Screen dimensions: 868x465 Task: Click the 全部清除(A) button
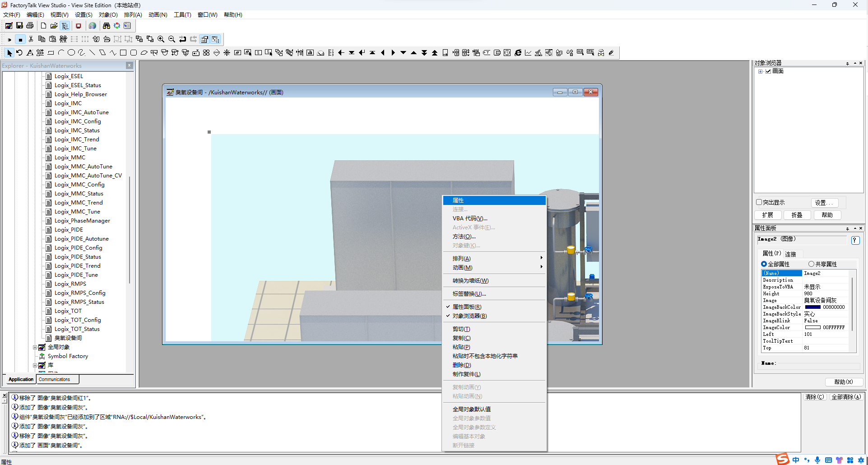[846, 397]
